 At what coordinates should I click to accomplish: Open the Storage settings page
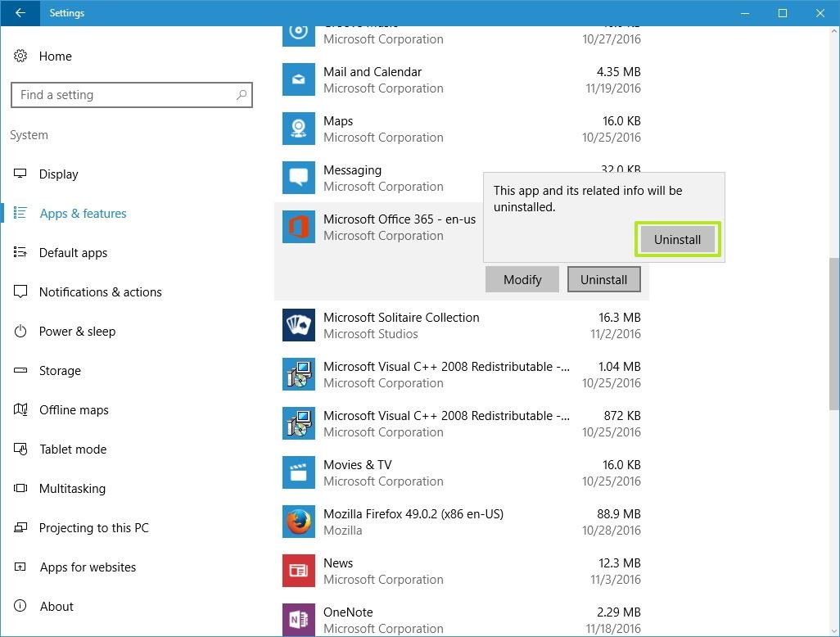click(x=60, y=371)
